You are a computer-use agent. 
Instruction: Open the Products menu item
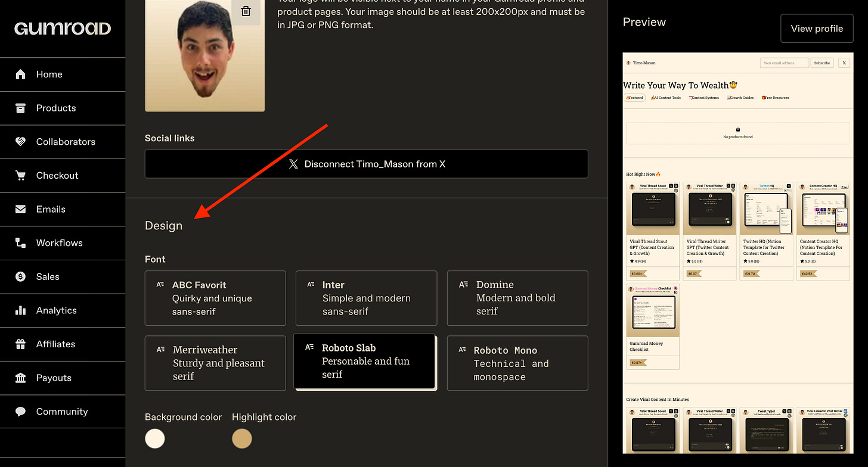tap(63, 108)
